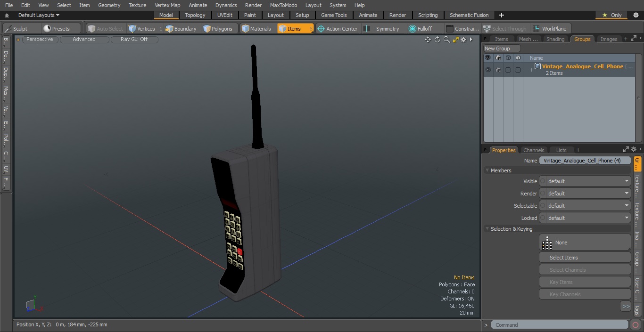Open the Geometry menu

109,5
